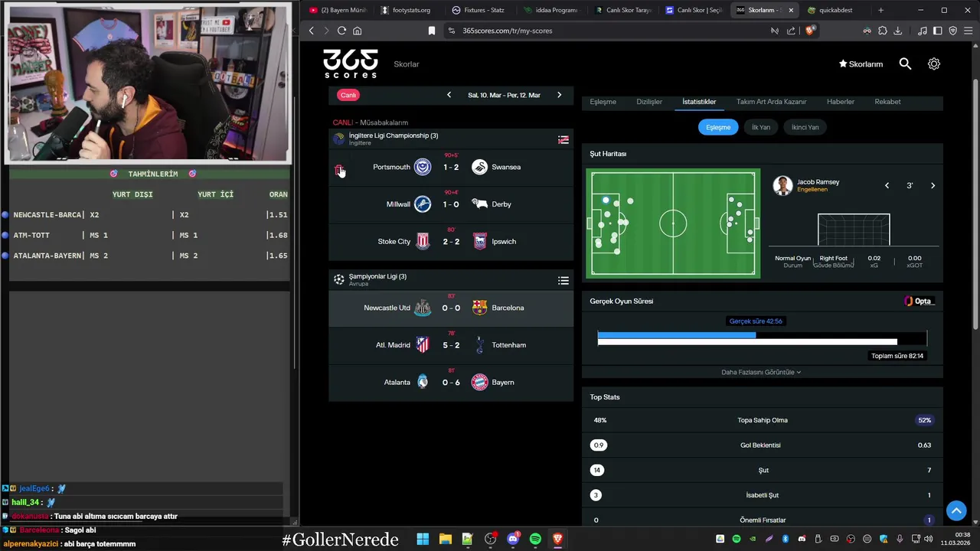Click the share icon in address bar
The image size is (980, 551).
point(791,31)
